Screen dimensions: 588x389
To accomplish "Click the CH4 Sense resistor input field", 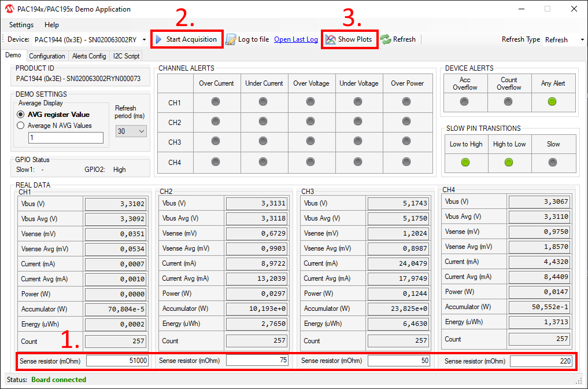I will [541, 361].
